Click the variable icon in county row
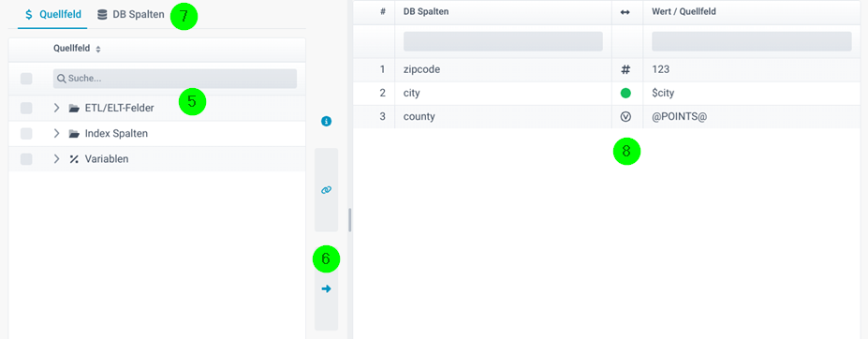The height and width of the screenshot is (339, 868). [x=625, y=117]
